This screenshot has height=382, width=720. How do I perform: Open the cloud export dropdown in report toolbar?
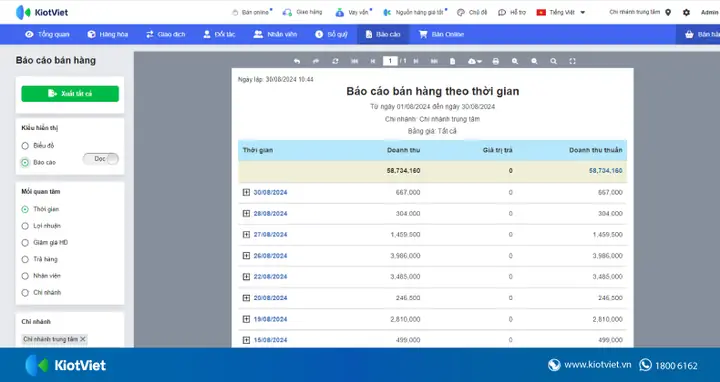tap(474, 61)
